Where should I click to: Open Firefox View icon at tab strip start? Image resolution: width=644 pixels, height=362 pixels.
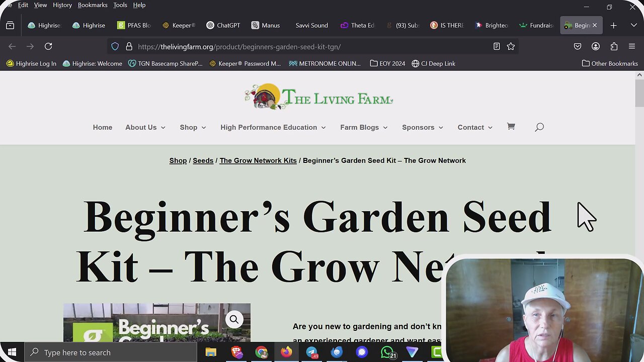click(10, 25)
